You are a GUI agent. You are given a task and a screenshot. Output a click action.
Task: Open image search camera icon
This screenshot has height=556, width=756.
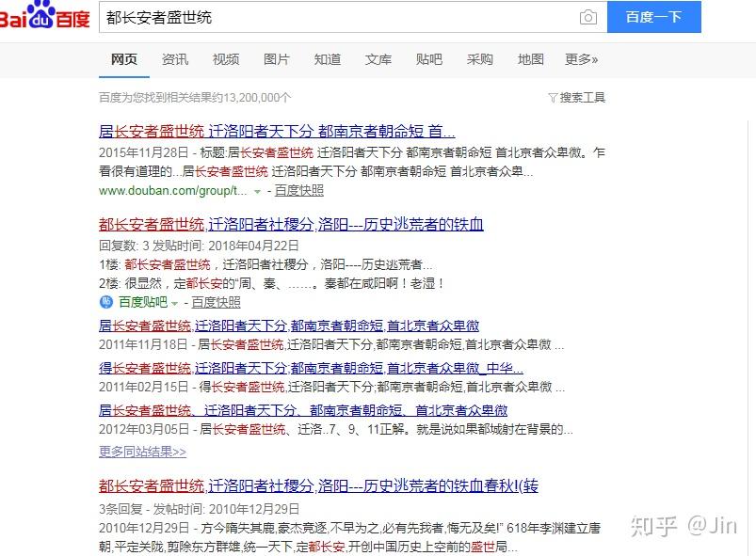(587, 17)
